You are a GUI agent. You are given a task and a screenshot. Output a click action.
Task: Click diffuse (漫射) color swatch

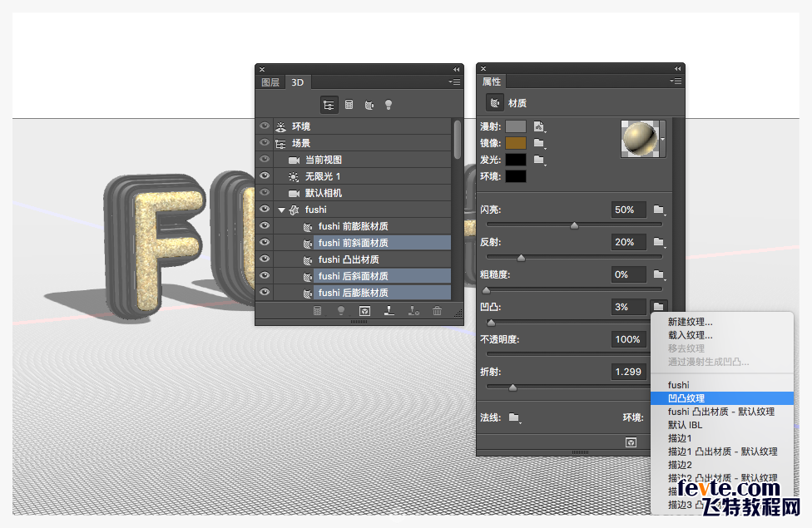coord(516,126)
